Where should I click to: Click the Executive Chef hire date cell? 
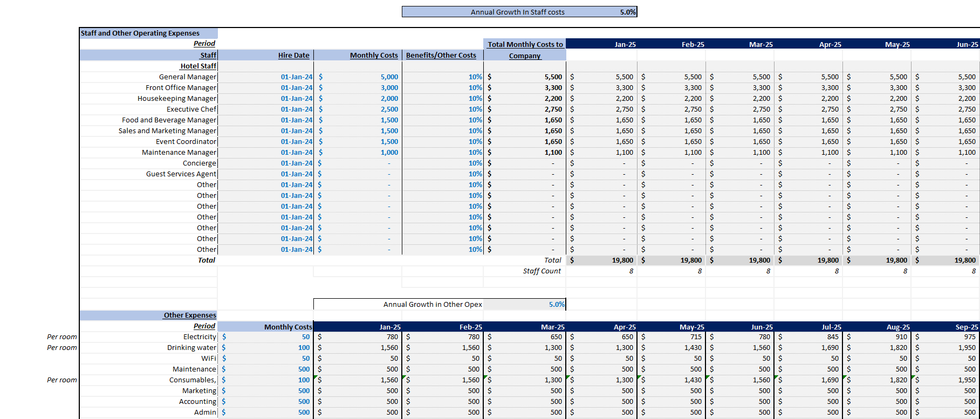(296, 109)
